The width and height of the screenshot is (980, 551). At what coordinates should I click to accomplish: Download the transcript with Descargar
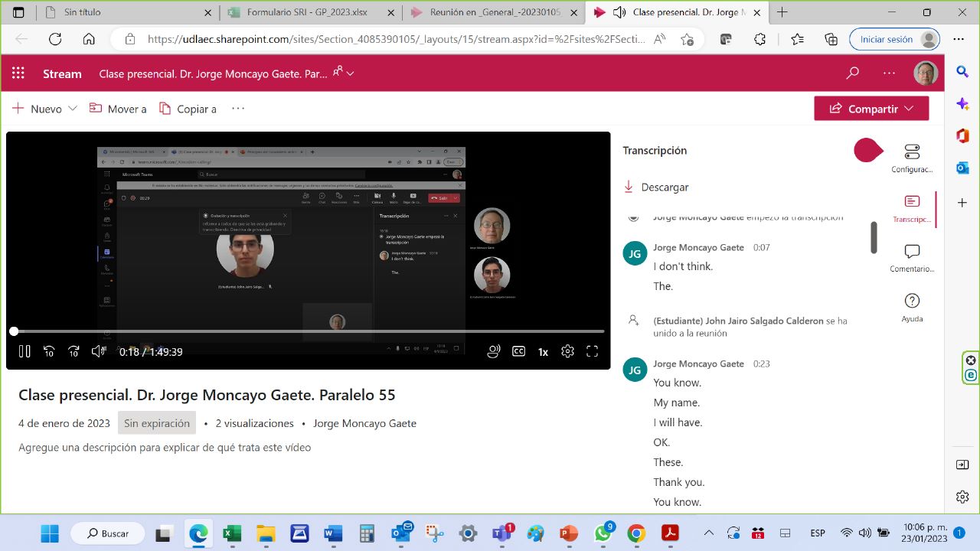[656, 187]
